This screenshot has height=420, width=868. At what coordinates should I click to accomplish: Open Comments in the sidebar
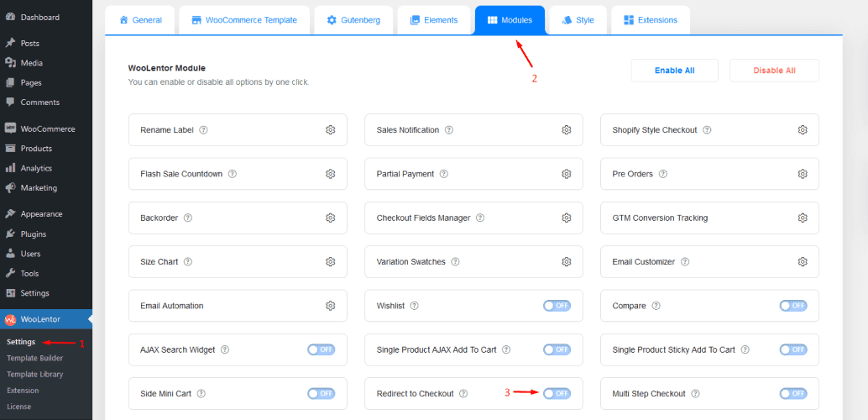click(x=46, y=102)
